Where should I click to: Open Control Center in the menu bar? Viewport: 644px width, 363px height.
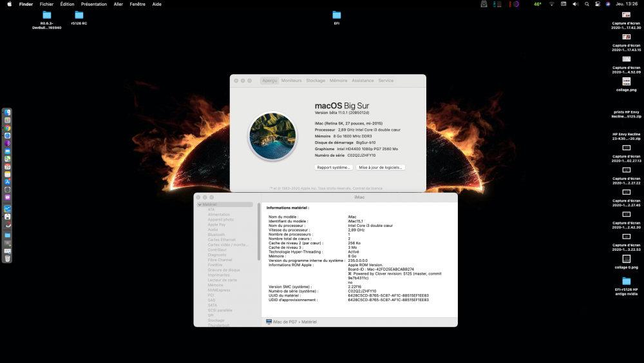coord(597,4)
